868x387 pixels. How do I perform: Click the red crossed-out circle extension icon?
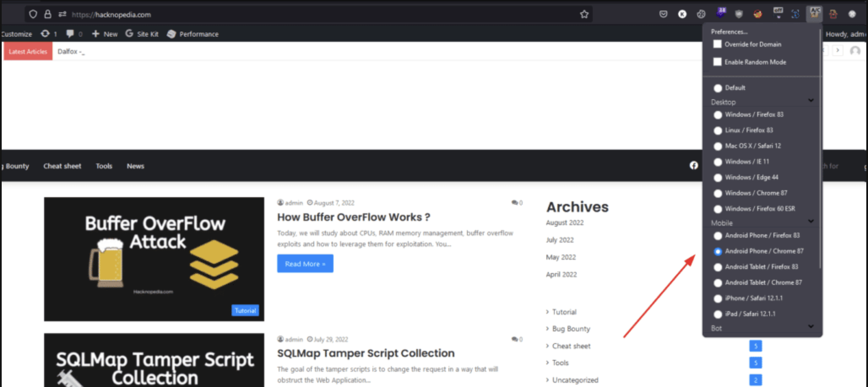[x=758, y=14]
